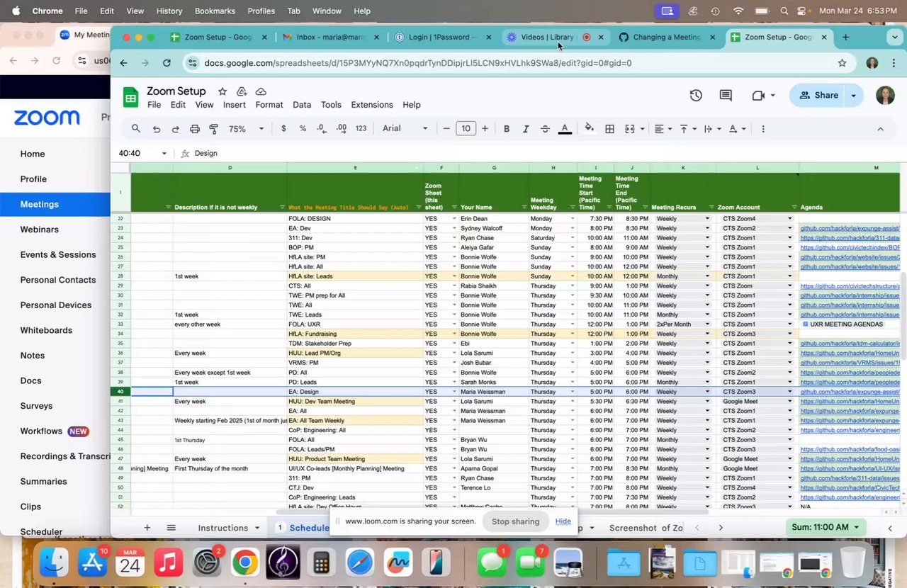Star the Zoom Setup document
Screen dimensions: 907x588
point(222,91)
